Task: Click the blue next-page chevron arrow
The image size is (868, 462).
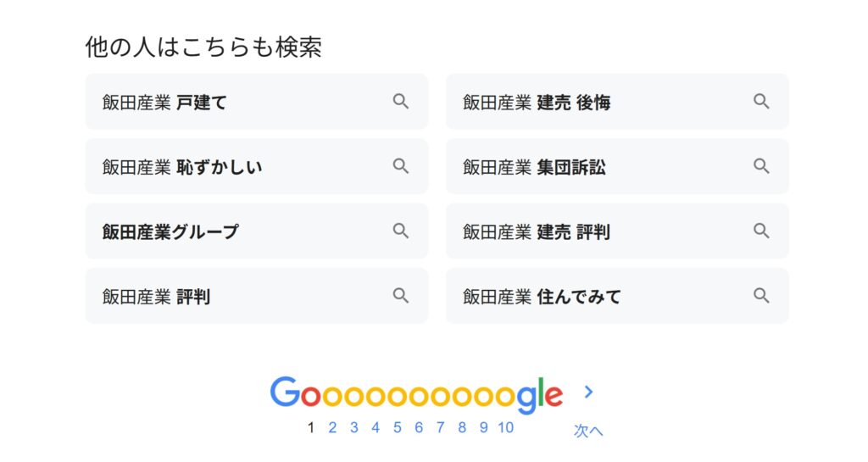Action: (x=588, y=392)
